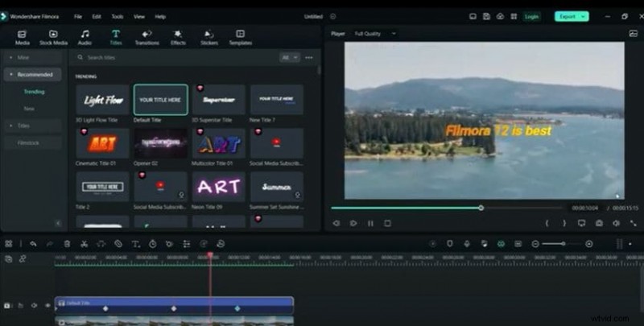This screenshot has height=326, width=644.
Task: Click the red playhead marker on timeline
Action: coord(210,255)
